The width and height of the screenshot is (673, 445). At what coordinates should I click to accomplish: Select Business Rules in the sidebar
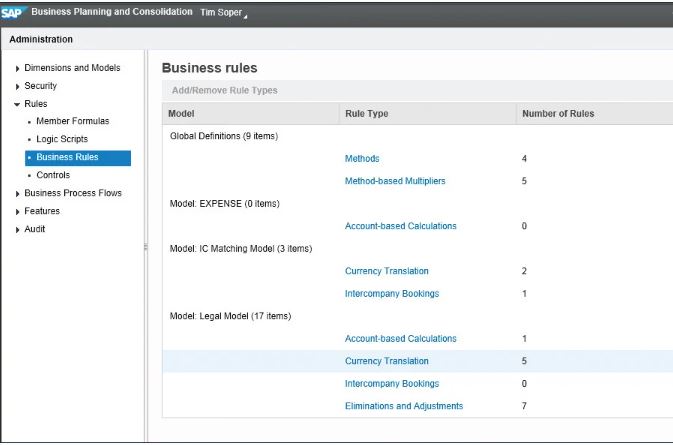click(67, 157)
